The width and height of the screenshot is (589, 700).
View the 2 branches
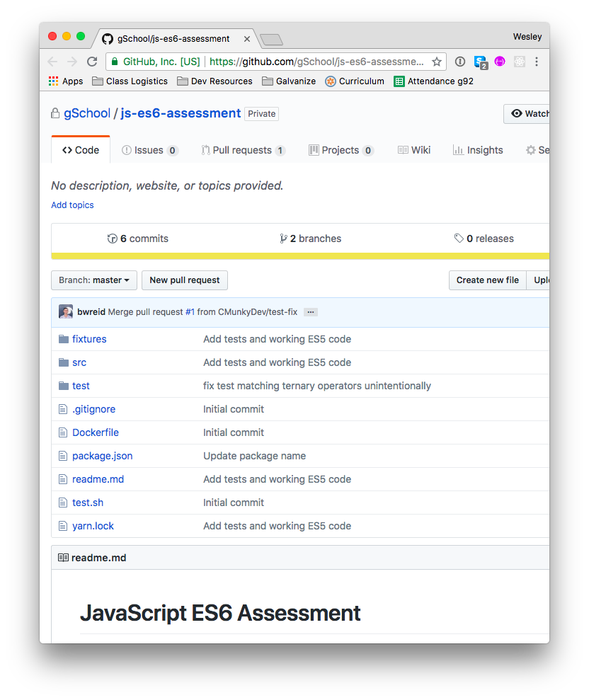tap(310, 239)
